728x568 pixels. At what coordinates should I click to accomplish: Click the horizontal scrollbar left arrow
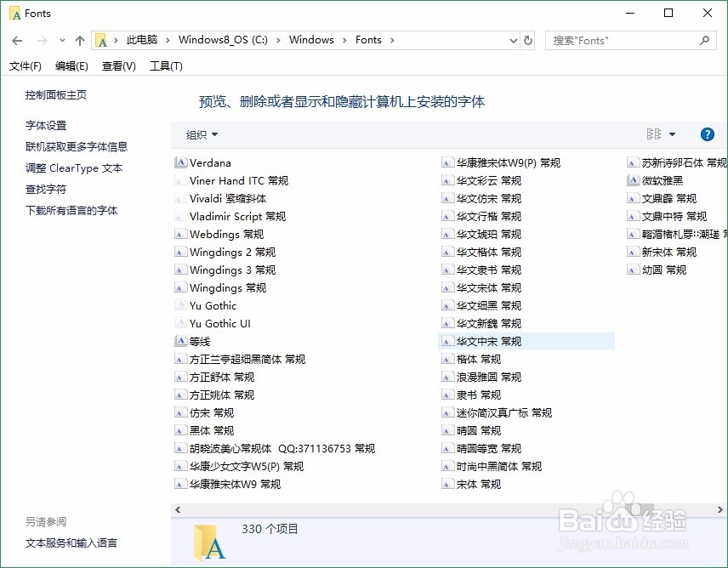[178, 509]
